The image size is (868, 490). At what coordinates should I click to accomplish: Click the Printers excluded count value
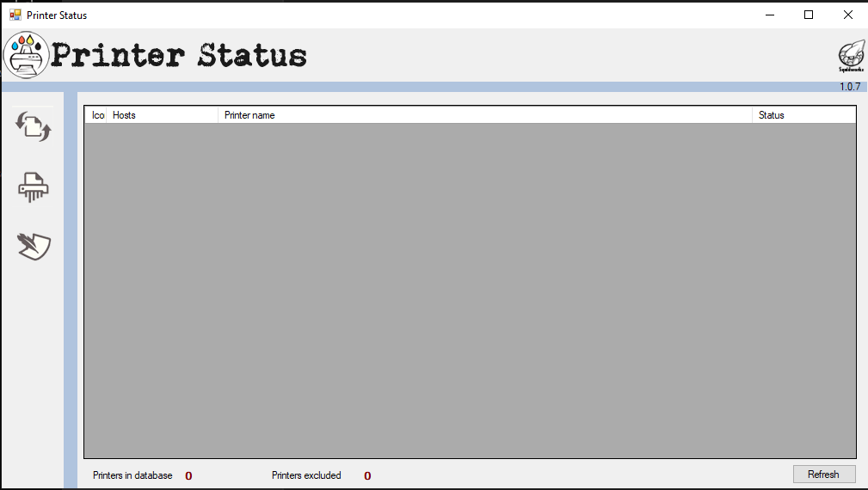tap(367, 476)
